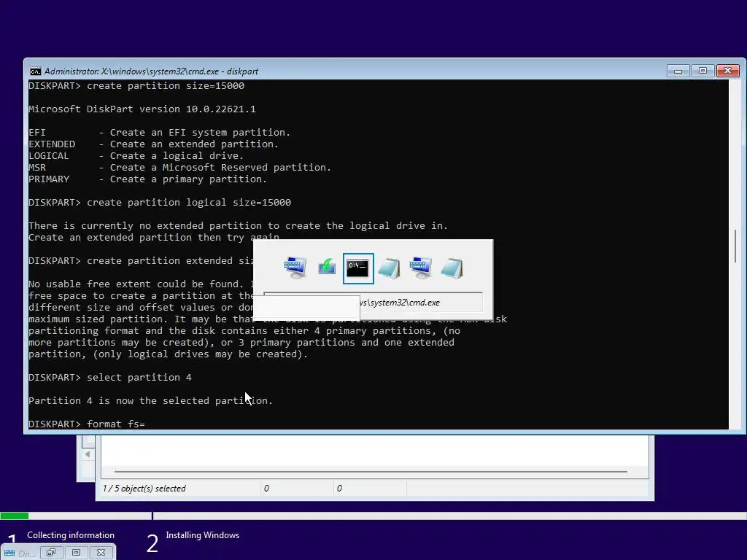Pick the first keyboard-monitor icon in the task switcher
The width and height of the screenshot is (747, 560).
[x=295, y=268]
